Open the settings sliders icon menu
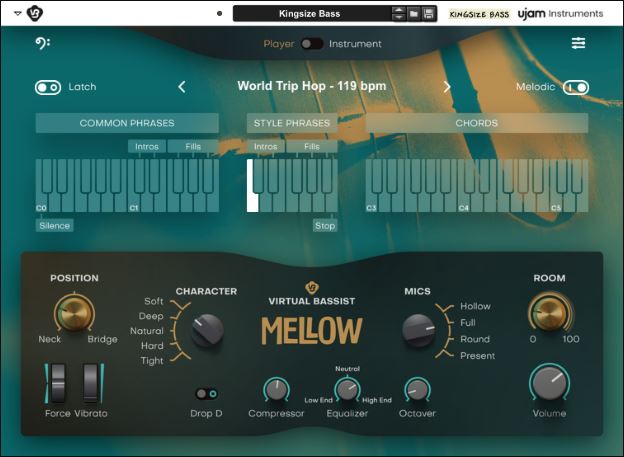The width and height of the screenshot is (624, 457). pos(578,43)
